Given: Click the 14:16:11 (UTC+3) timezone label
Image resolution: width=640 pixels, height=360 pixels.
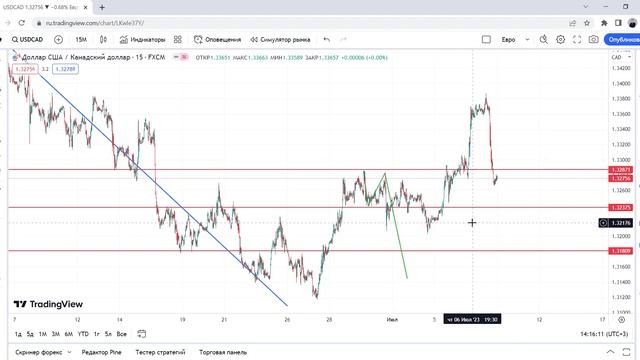Looking at the screenshot, I should pyautogui.click(x=604, y=334).
